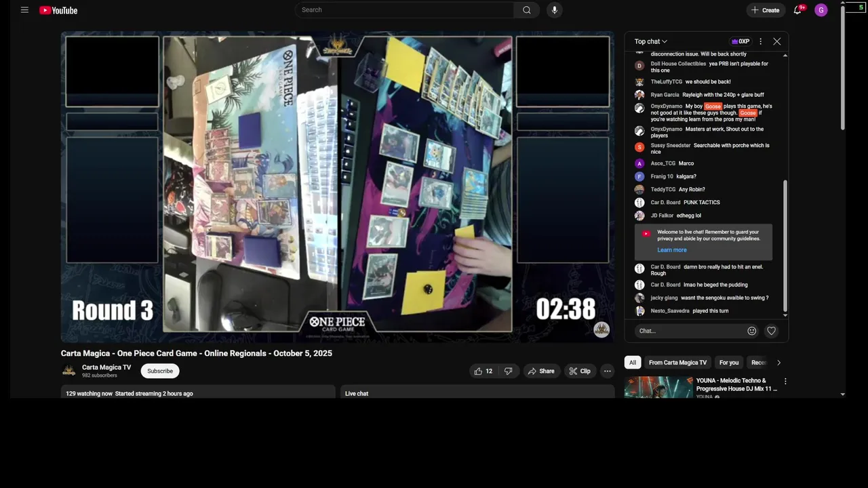Go to the YouTube home logo

[58, 10]
